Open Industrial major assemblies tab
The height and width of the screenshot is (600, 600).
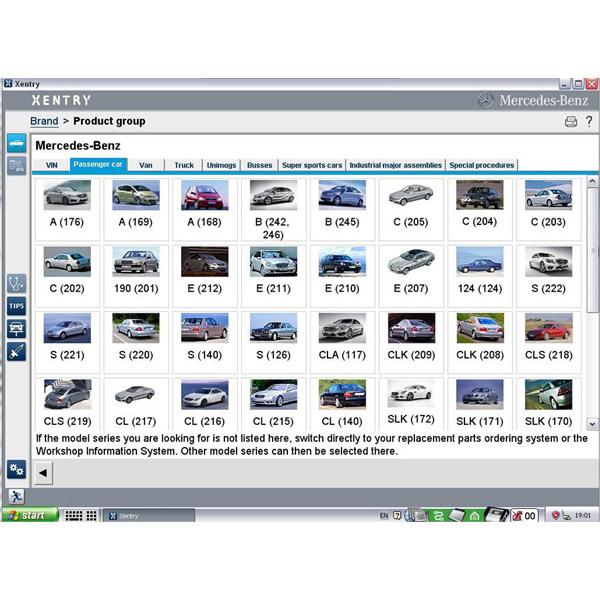396,165
